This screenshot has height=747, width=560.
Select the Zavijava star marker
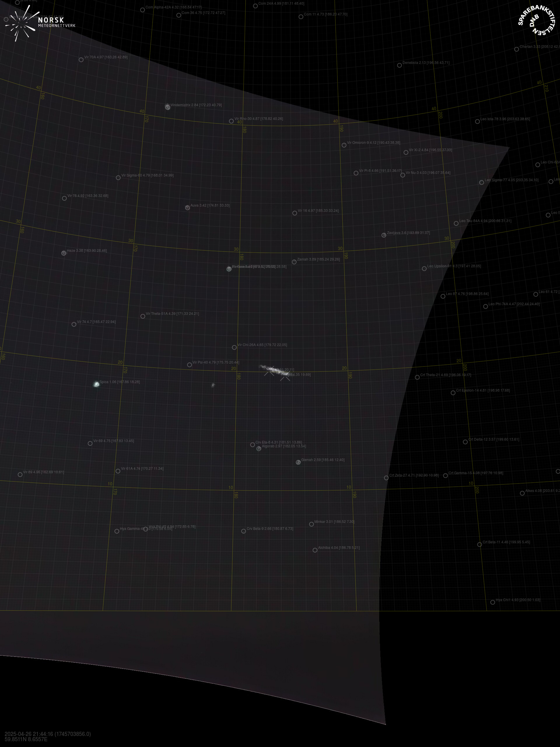pyautogui.click(x=384, y=235)
